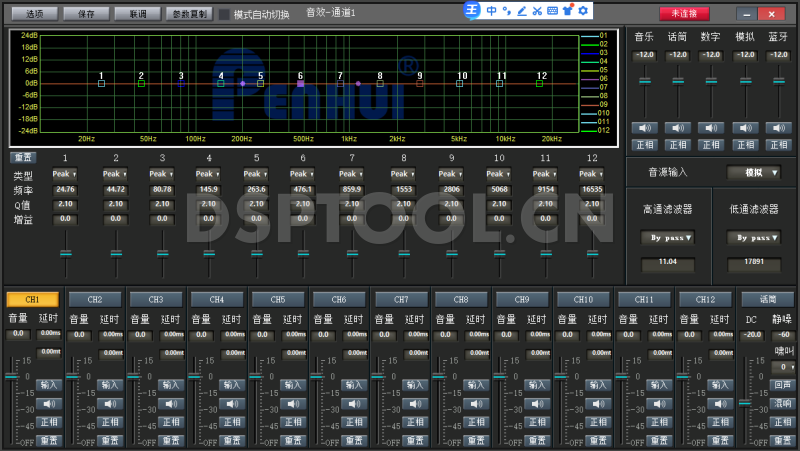
Task: Click the band 6 gain slider handle
Action: click(303, 254)
